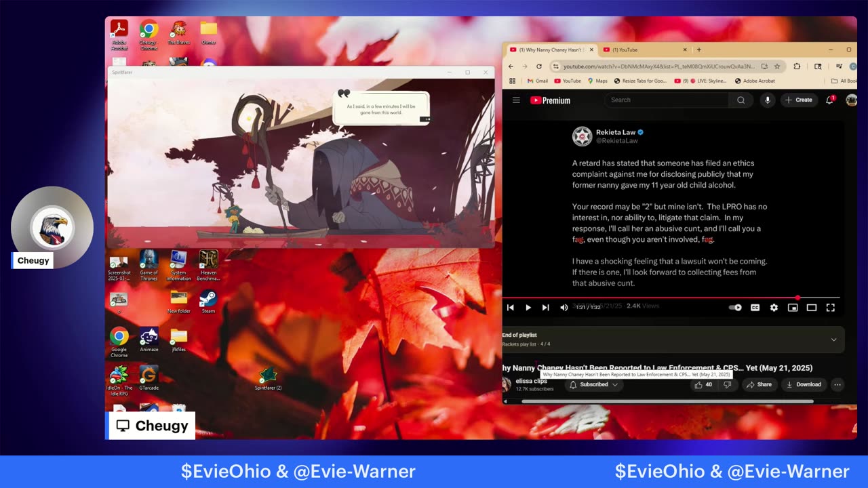Screen dimensions: 868x488
Task: Open the Animaze desktop shortcut
Action: tap(149, 340)
